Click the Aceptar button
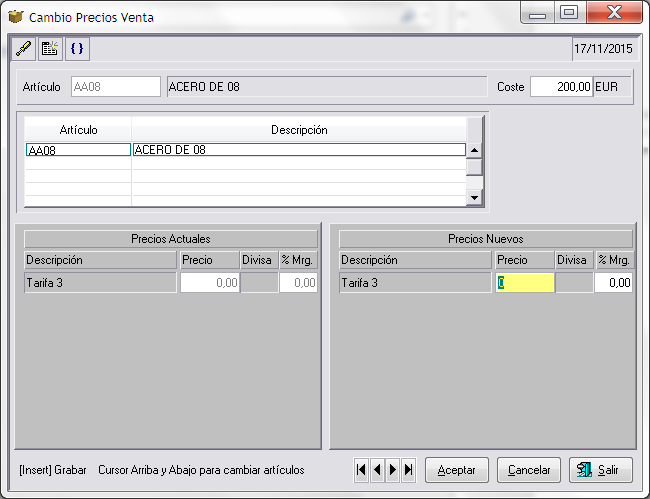Screen dimensions: 650x499 point(457,470)
